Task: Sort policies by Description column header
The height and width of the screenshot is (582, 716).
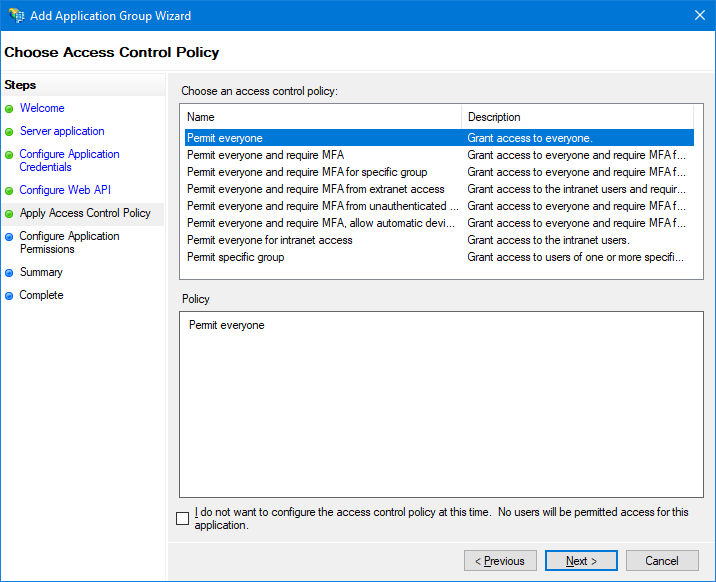Action: coord(578,117)
